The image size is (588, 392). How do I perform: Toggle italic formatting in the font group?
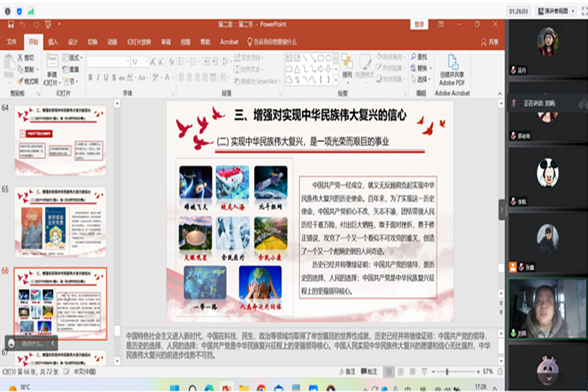(98, 77)
